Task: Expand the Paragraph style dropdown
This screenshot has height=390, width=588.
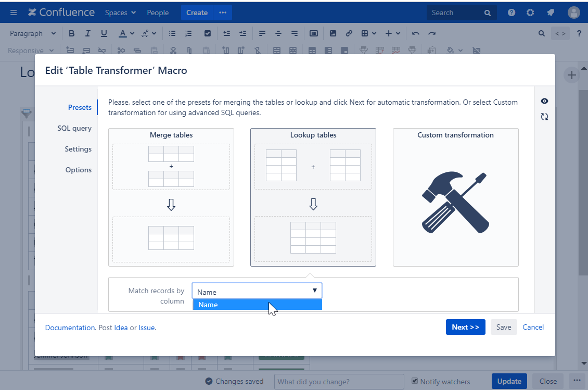Action: (x=33, y=33)
